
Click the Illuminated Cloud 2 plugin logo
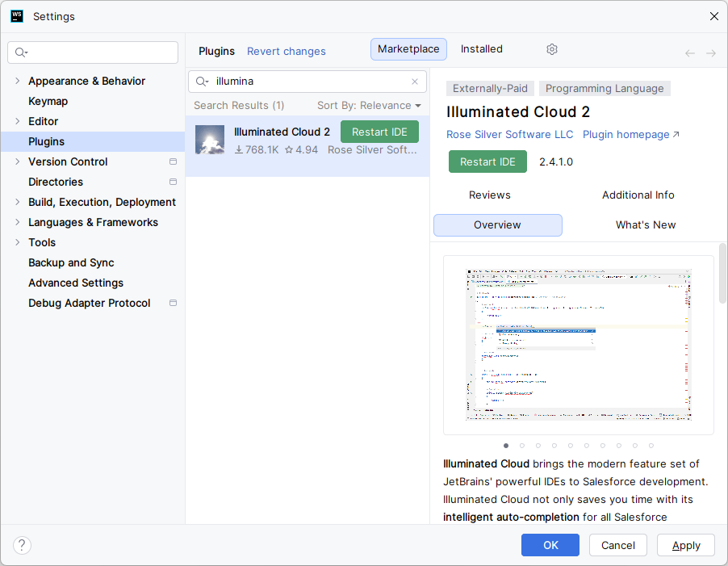coord(210,140)
